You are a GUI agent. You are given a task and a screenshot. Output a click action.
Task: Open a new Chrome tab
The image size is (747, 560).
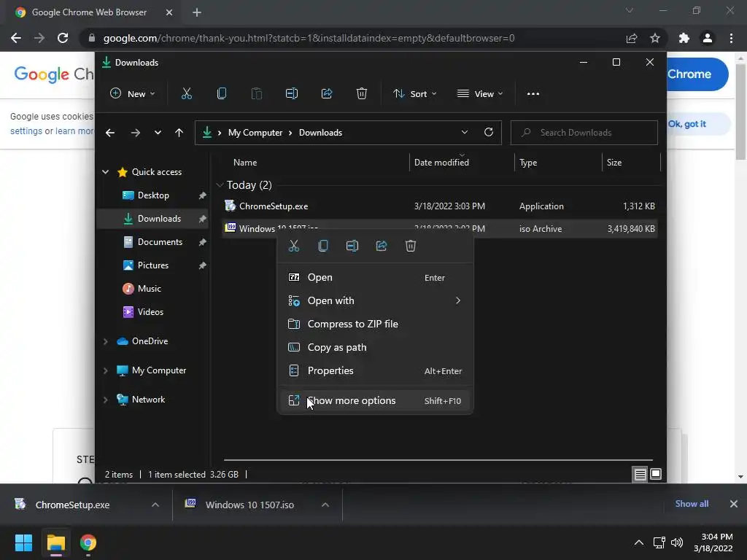(x=197, y=12)
